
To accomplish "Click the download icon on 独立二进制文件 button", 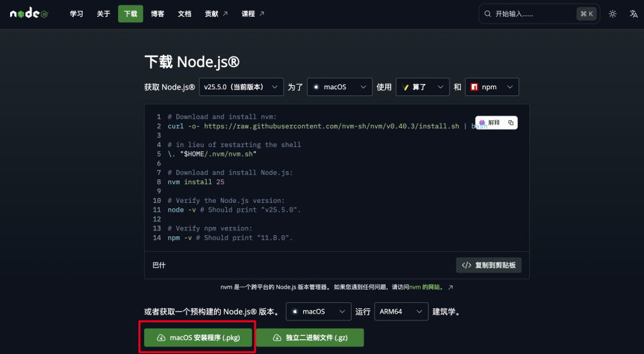I will tap(277, 338).
